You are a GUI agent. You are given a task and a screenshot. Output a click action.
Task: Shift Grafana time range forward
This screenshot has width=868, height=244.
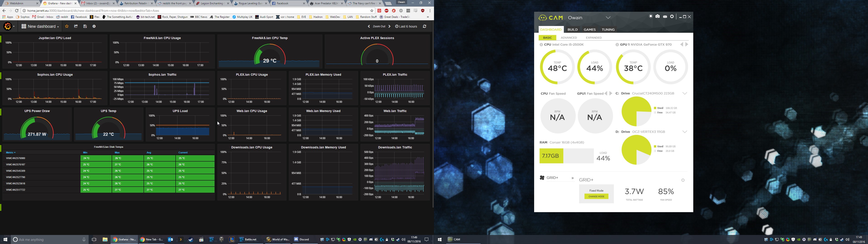(389, 26)
